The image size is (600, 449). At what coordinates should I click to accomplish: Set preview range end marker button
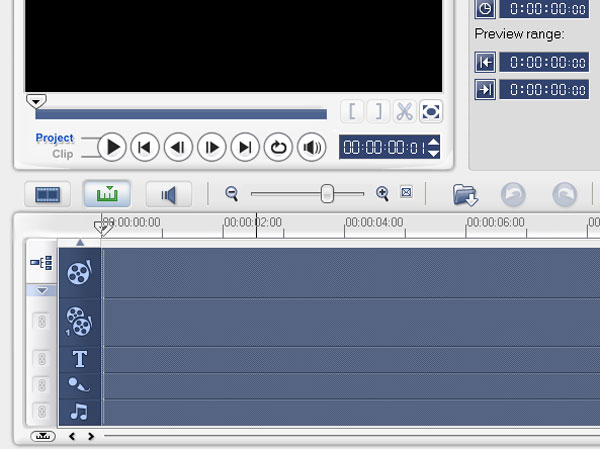[485, 90]
